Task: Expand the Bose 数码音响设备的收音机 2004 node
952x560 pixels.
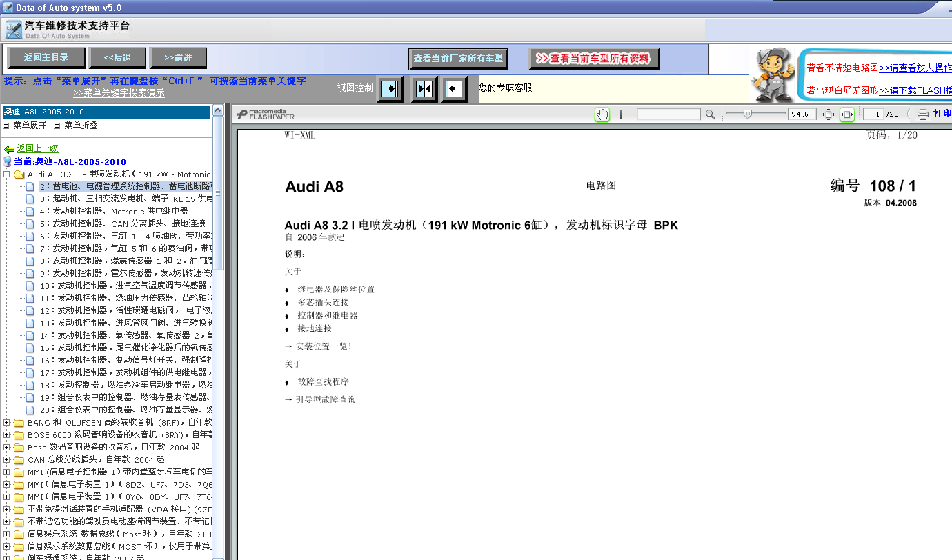Action: (x=7, y=447)
